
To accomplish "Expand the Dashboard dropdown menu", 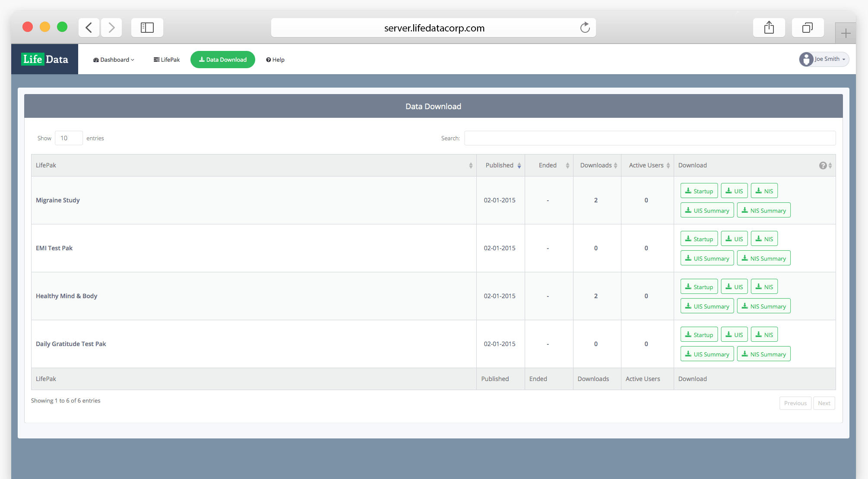I will [114, 60].
